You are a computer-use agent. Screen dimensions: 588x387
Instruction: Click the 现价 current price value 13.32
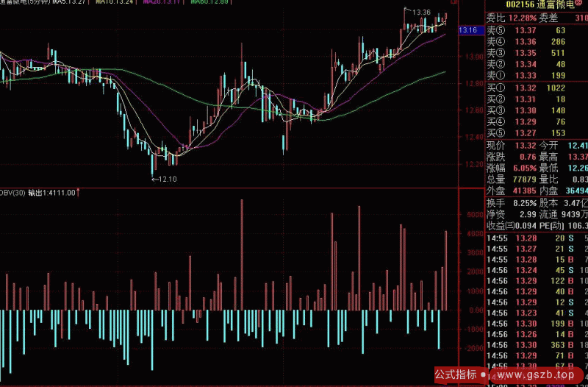[x=525, y=146]
